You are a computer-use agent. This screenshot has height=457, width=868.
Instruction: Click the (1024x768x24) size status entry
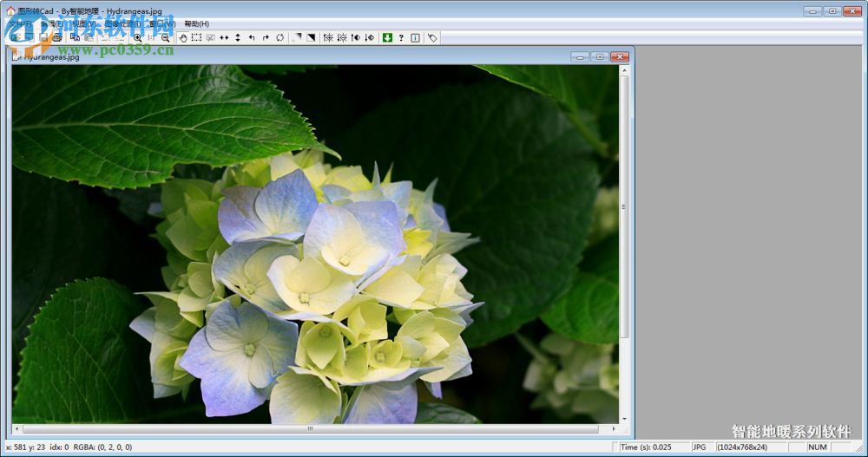click(742, 447)
